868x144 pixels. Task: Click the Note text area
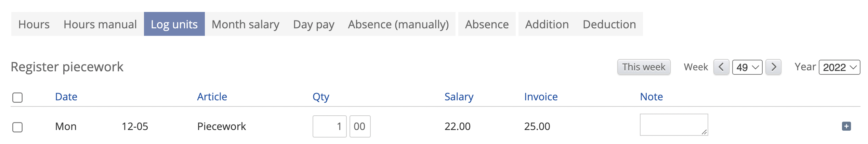[x=673, y=125]
